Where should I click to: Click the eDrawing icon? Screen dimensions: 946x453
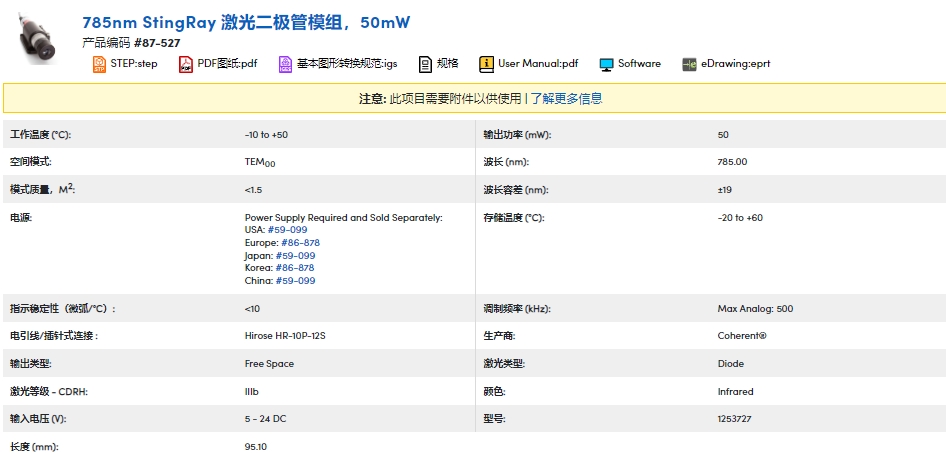click(690, 64)
